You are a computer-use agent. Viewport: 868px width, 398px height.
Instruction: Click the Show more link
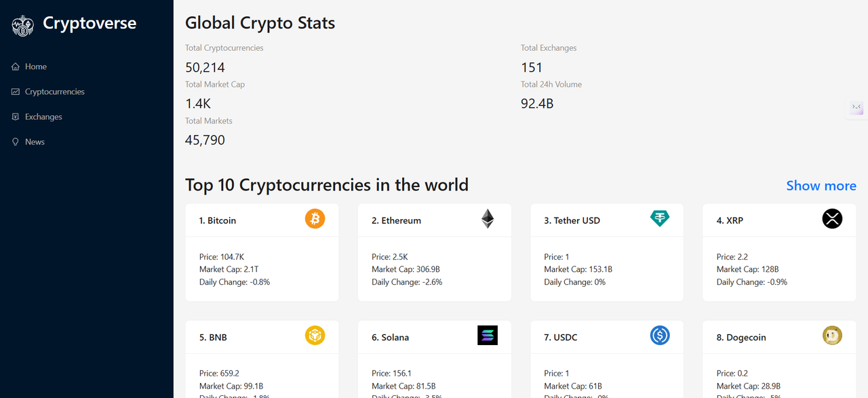click(x=821, y=186)
